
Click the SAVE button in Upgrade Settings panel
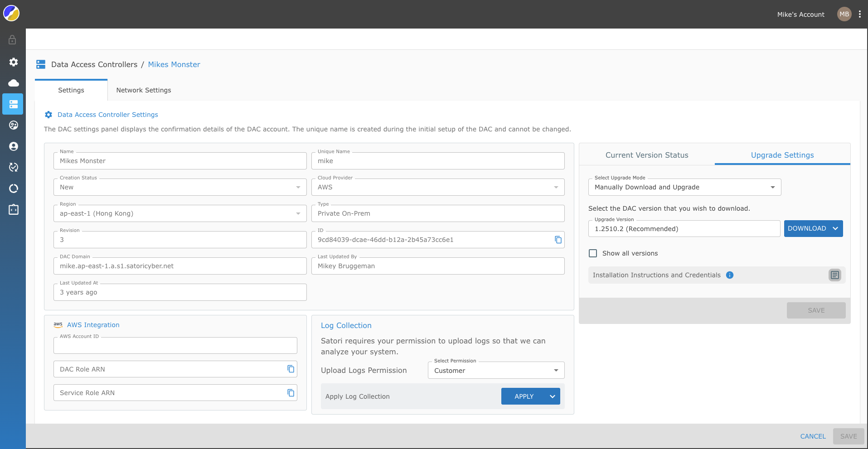click(x=816, y=310)
